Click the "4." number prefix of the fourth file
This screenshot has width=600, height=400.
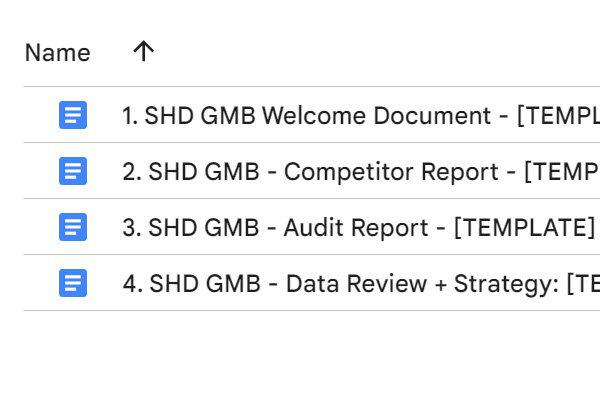click(133, 284)
